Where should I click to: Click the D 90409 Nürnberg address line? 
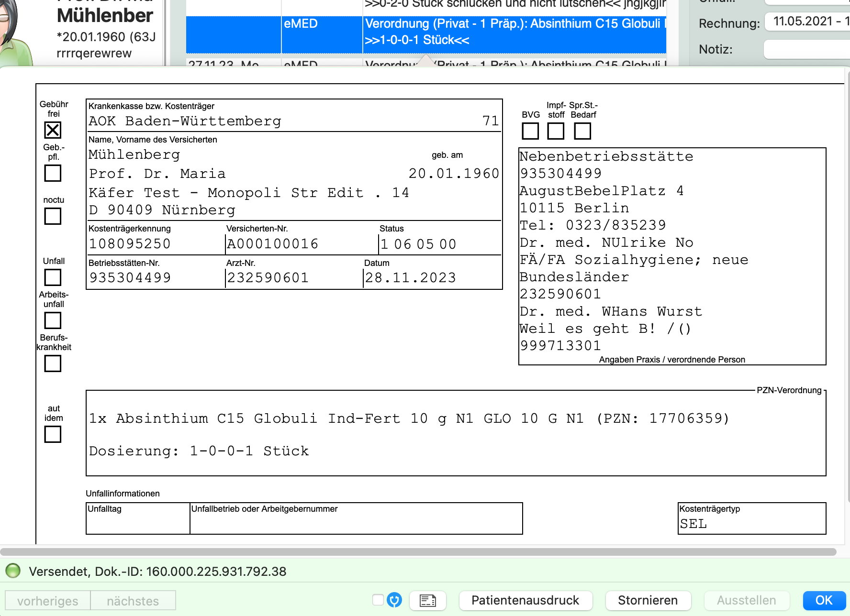click(x=162, y=210)
